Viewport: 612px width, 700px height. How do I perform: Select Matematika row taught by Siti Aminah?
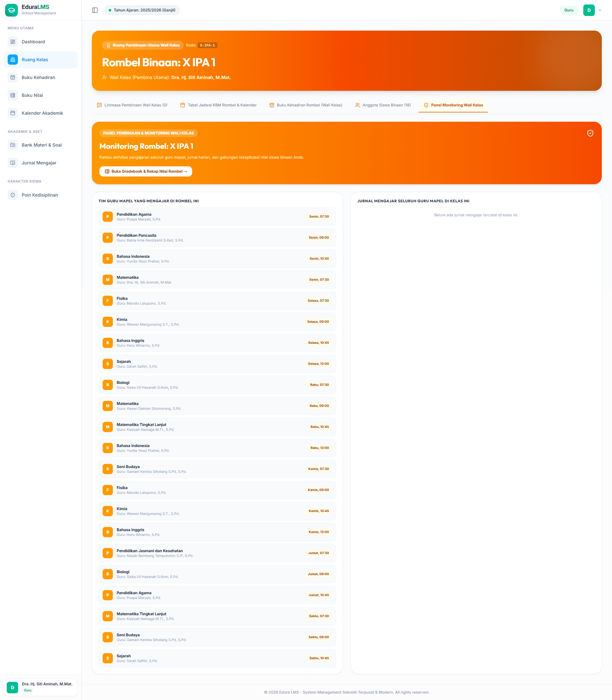pyautogui.click(x=217, y=280)
